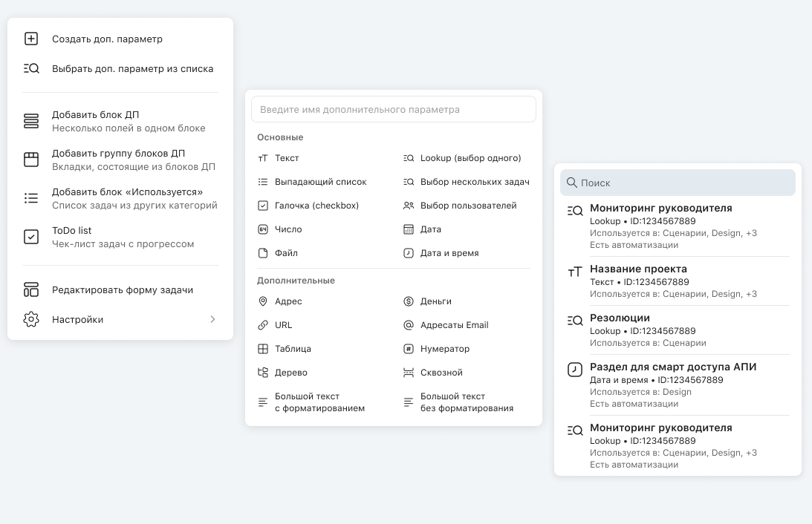
Task: Click the chain link icon for URL
Action: point(263,325)
